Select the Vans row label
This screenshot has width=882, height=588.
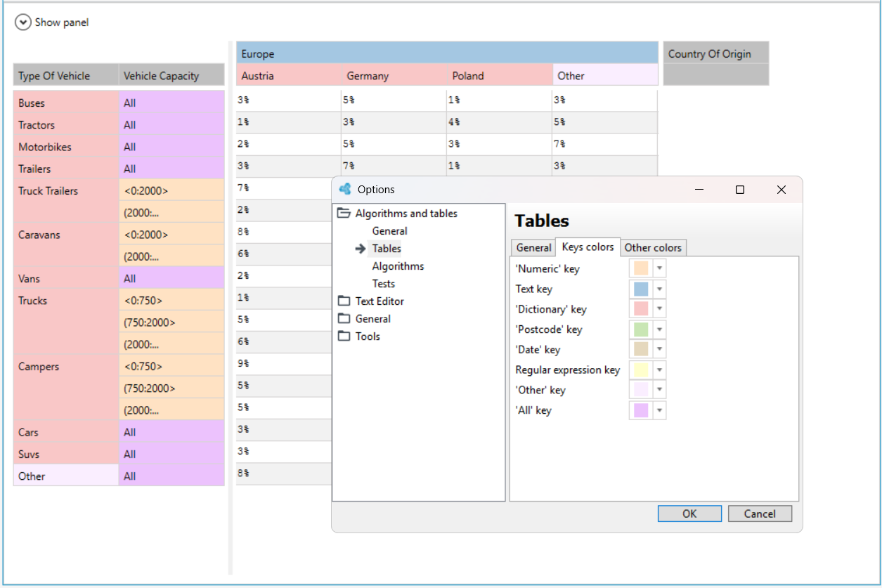[66, 278]
